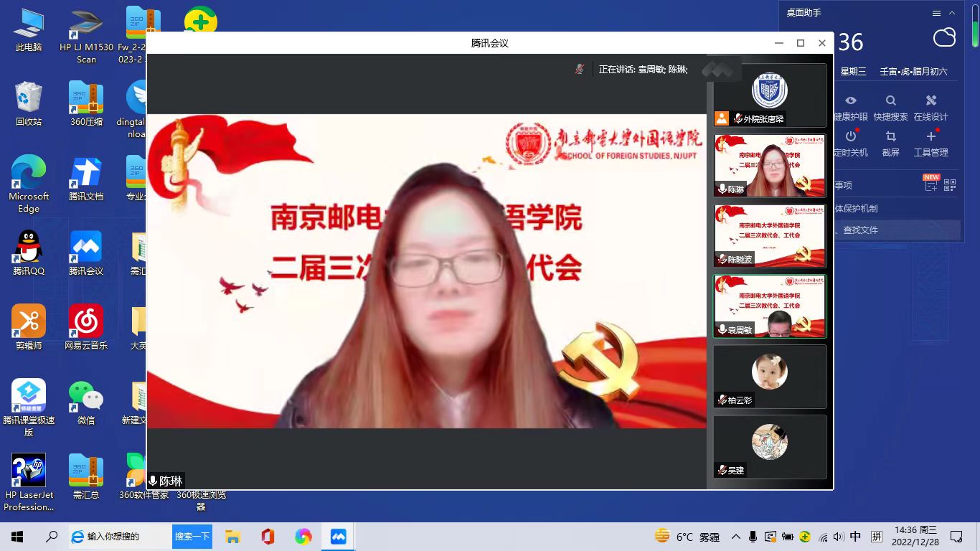This screenshot has height=551, width=980.
Task: Select 袁周敏's video thumbnail
Action: [x=770, y=306]
